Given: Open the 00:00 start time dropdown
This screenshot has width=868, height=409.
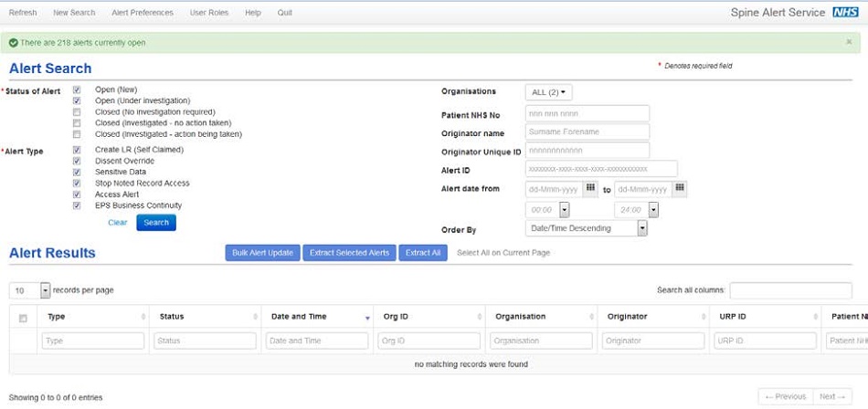Looking at the screenshot, I should [565, 210].
